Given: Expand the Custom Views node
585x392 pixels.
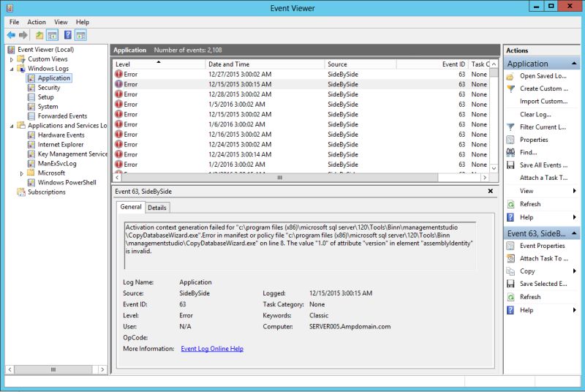Looking at the screenshot, I should [x=12, y=59].
